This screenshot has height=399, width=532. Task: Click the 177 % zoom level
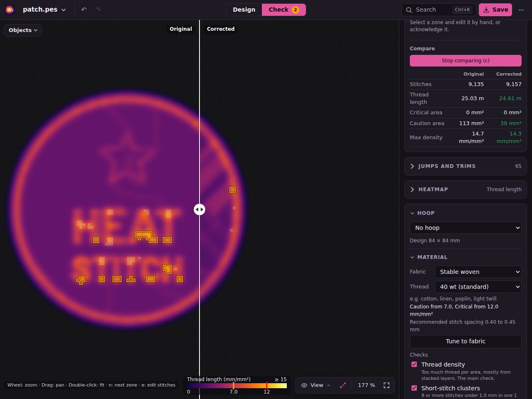[366, 385]
